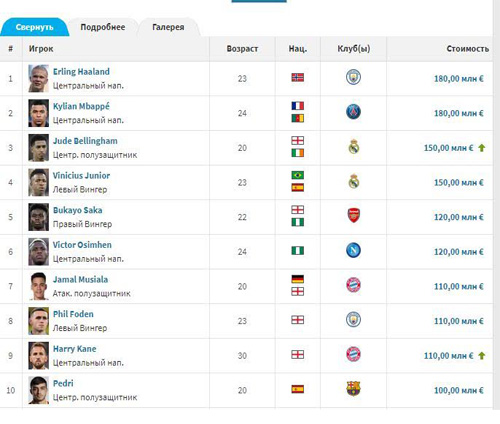
Task: Click Bukayo Saka's portrait thumbnail
Action: coord(38,217)
